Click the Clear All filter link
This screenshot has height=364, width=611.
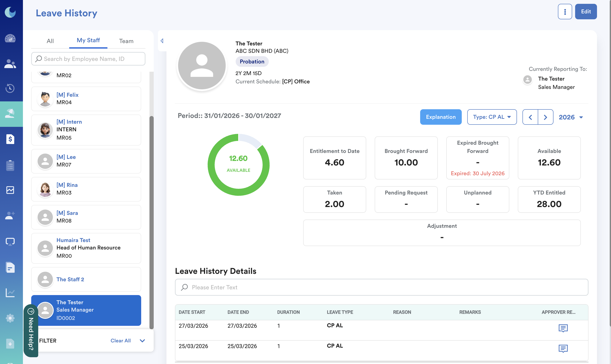[x=121, y=341]
